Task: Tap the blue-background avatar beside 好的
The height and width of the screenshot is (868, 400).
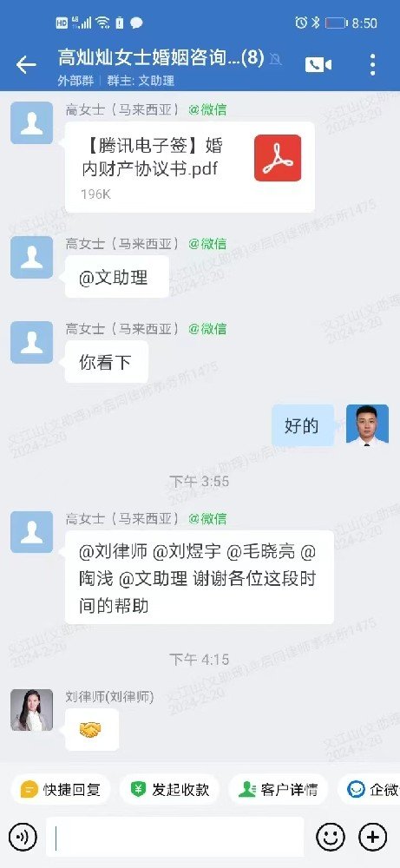Action: pyautogui.click(x=367, y=425)
